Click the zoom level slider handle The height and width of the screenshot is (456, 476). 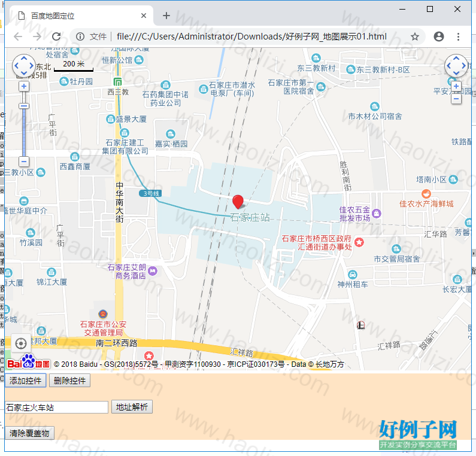pyautogui.click(x=24, y=106)
